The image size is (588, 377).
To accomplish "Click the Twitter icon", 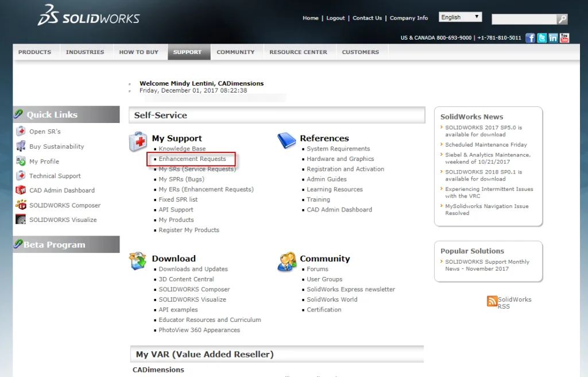I will (541, 37).
